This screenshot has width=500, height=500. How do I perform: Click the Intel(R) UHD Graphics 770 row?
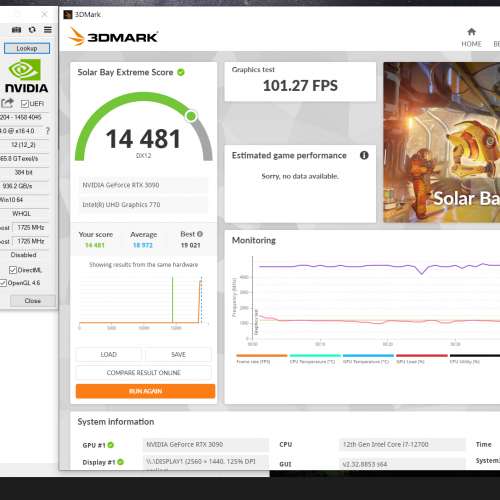[x=144, y=204]
